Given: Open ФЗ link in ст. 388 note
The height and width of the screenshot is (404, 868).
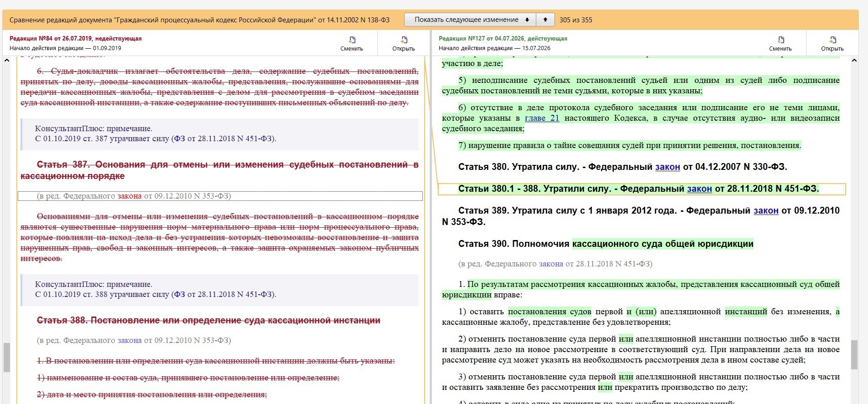Looking at the screenshot, I should 180,295.
